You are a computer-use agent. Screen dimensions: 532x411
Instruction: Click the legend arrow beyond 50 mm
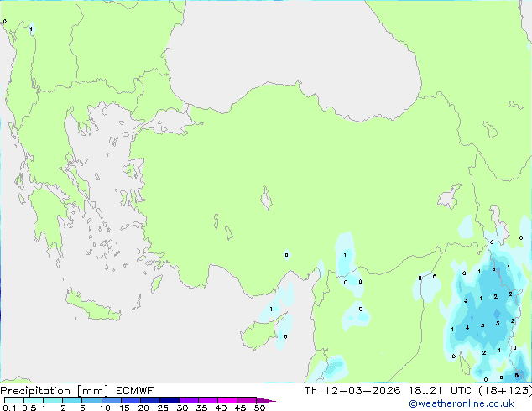[x=265, y=400]
